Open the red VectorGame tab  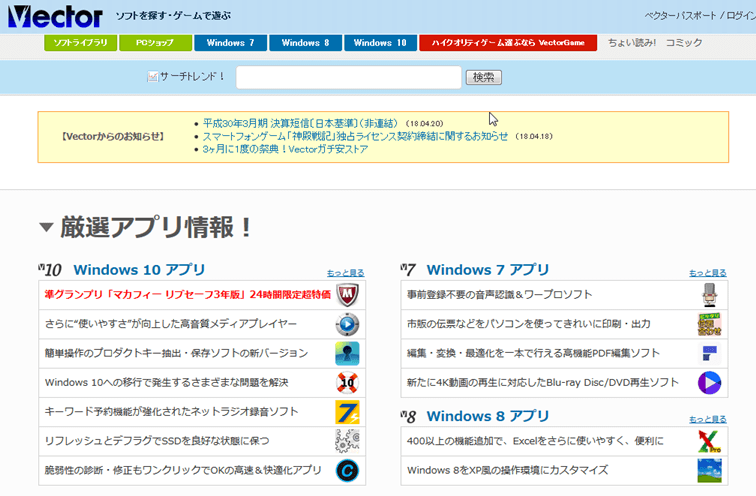(x=508, y=42)
